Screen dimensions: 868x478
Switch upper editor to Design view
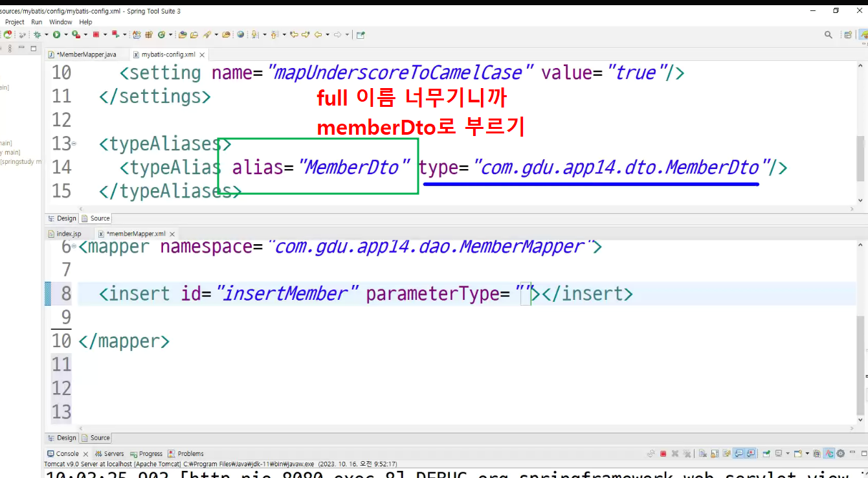62,218
